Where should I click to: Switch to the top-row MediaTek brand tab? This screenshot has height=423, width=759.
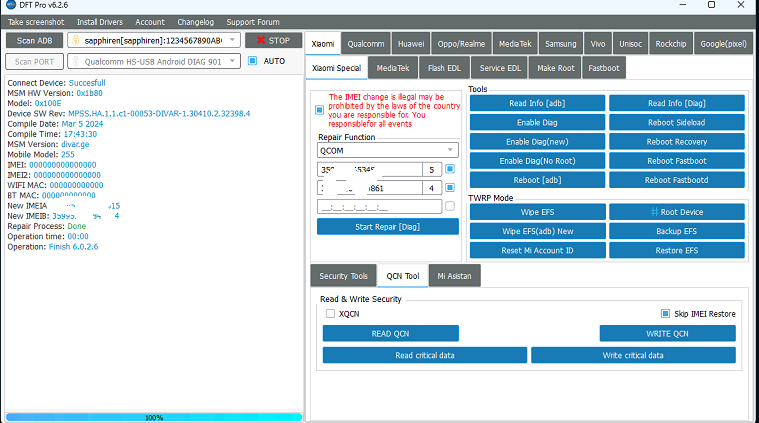515,44
